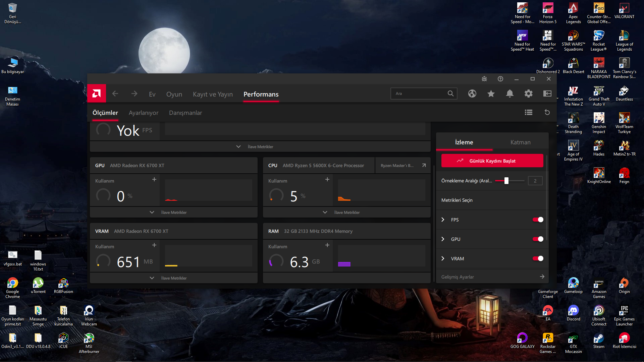Viewport: 644px width, 362px height.
Task: Open the Ev tab
Action: (x=152, y=94)
